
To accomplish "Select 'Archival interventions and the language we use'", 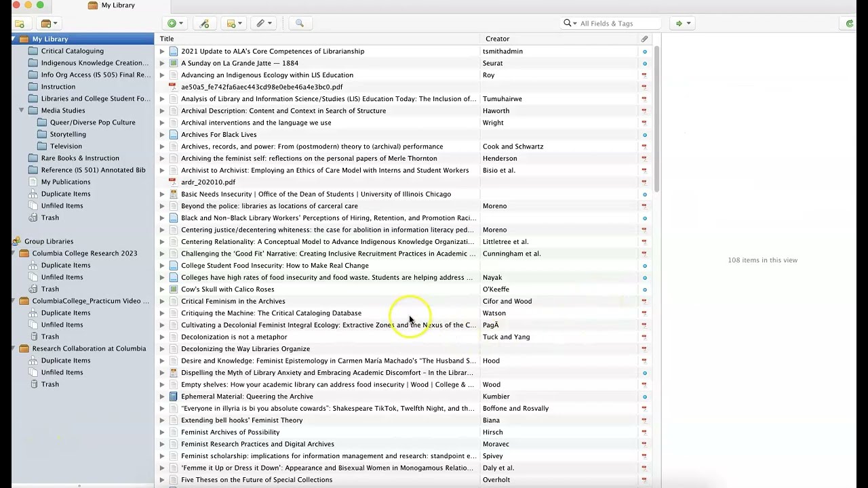I will point(256,123).
